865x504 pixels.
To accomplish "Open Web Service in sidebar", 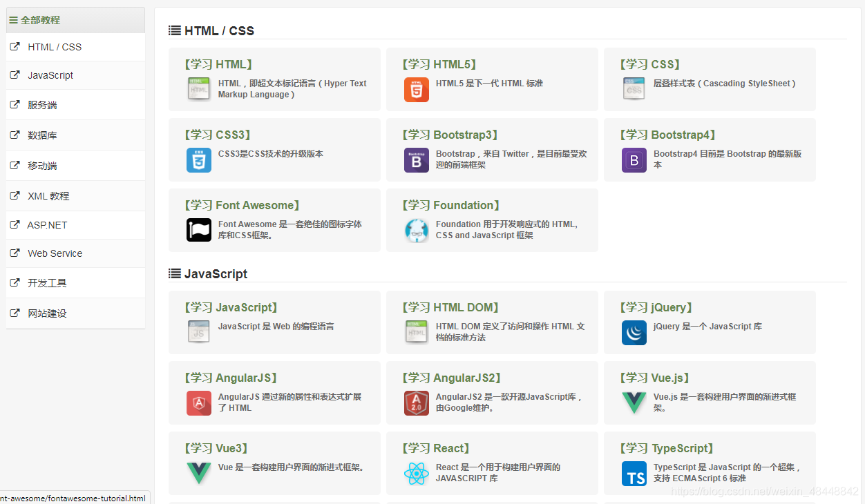I will click(x=75, y=253).
